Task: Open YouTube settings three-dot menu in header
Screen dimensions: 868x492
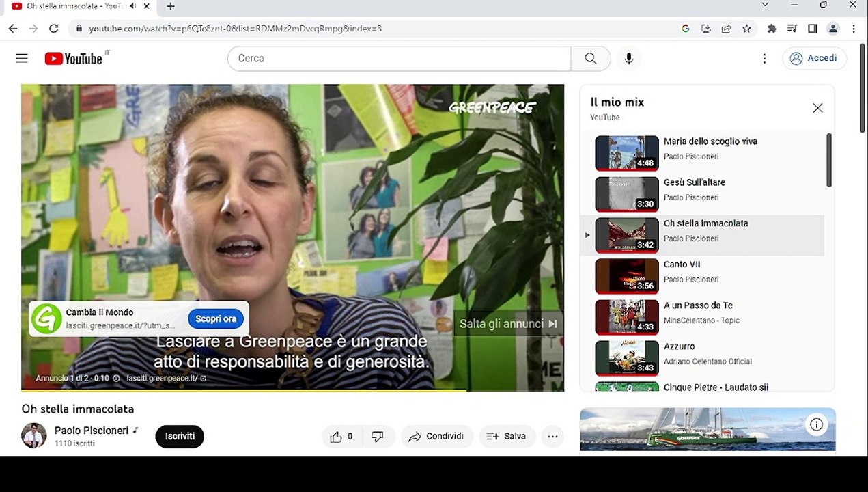Action: point(764,59)
